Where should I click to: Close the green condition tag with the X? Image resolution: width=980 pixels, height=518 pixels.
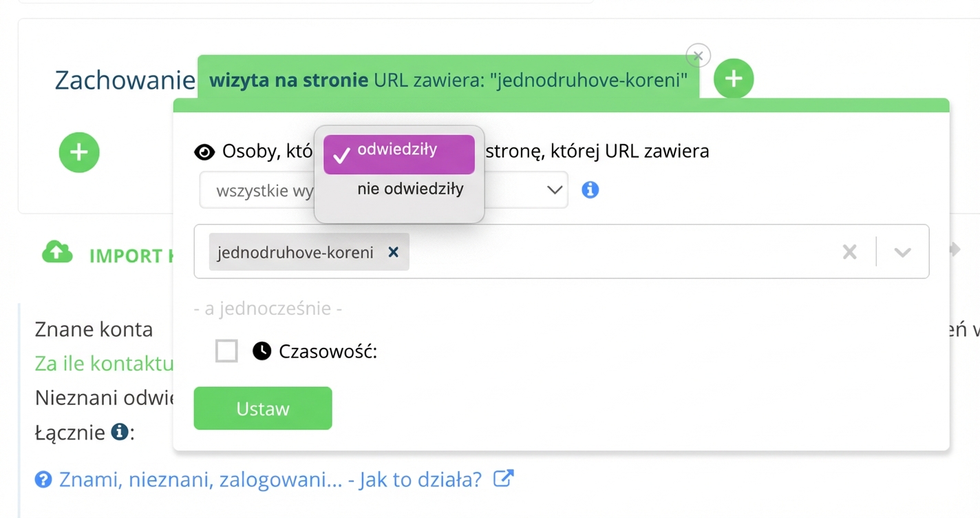click(x=698, y=56)
